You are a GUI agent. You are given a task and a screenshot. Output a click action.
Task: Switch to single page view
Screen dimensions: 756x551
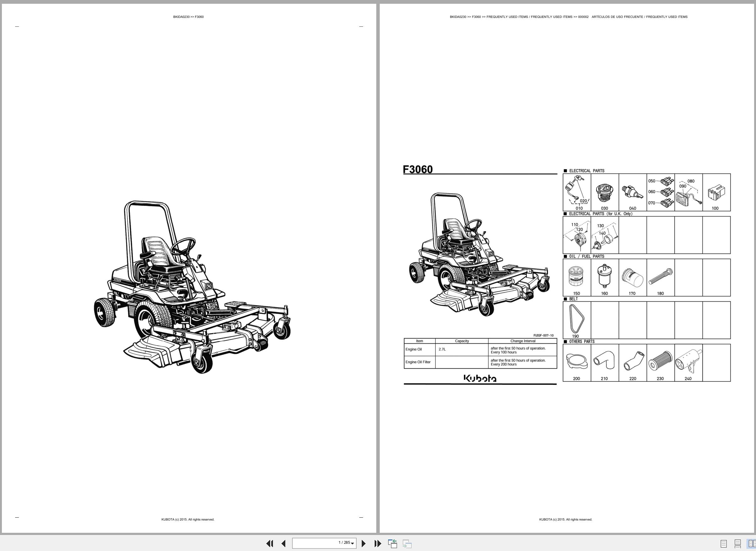pos(724,544)
